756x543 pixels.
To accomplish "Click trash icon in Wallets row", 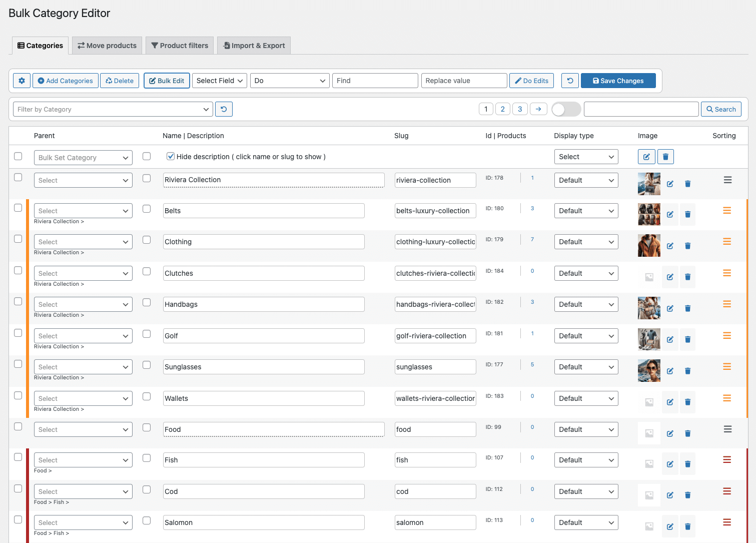I will pyautogui.click(x=687, y=402).
